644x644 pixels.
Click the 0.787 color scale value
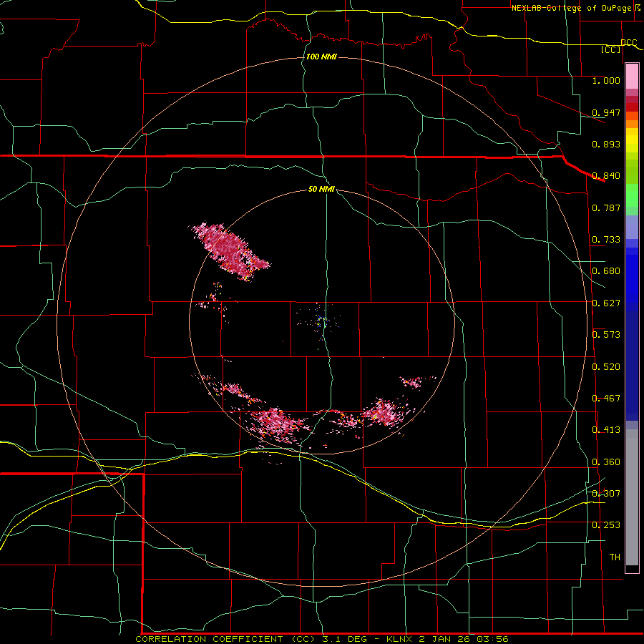606,208
